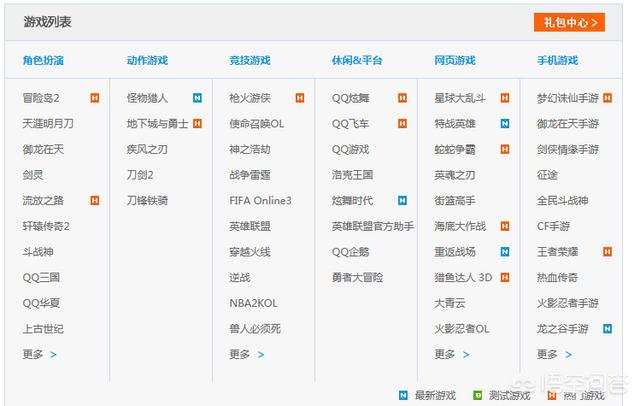640x406 pixels.
Task: Expand 更多 under 手机游戏 column
Action: (x=554, y=354)
